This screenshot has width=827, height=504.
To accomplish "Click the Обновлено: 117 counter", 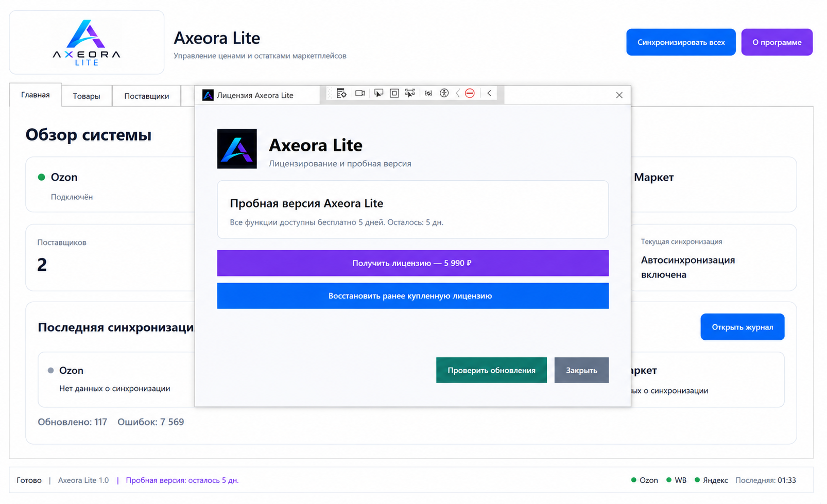I will click(x=72, y=422).
